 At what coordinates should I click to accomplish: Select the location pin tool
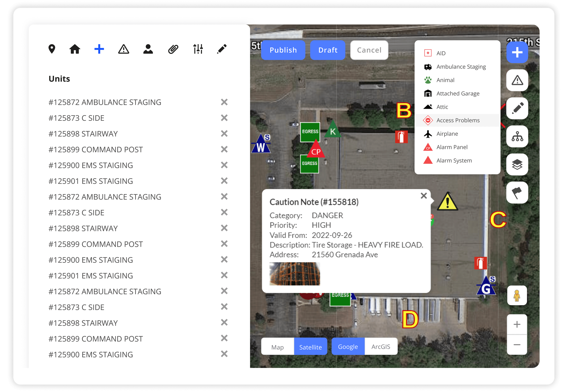tap(52, 49)
